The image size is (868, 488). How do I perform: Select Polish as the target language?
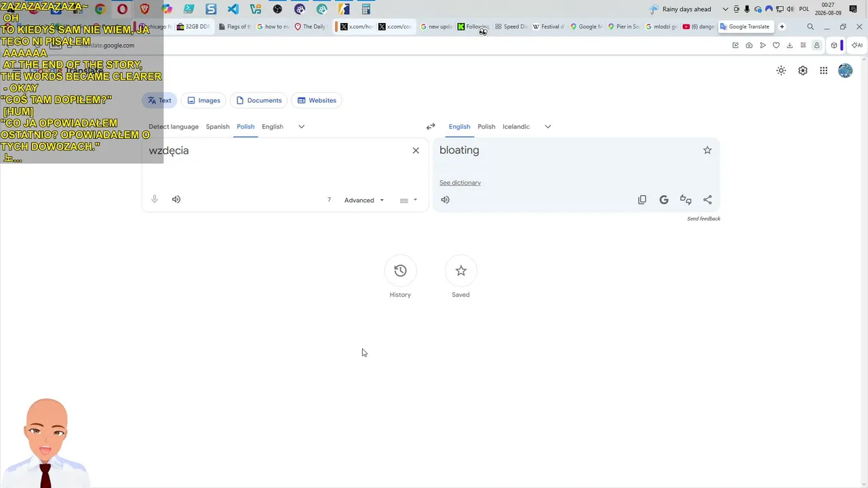point(486,127)
